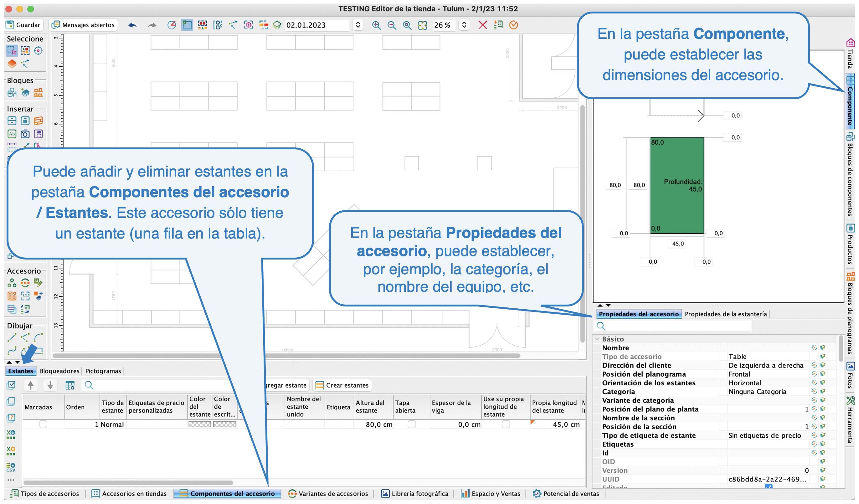Click the orange blocks icon under Bloques

click(x=38, y=92)
